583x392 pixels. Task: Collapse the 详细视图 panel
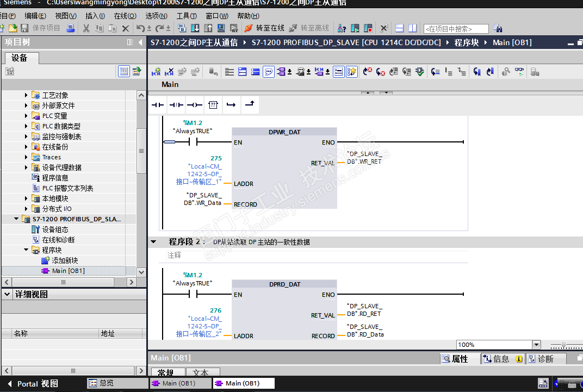7,294
